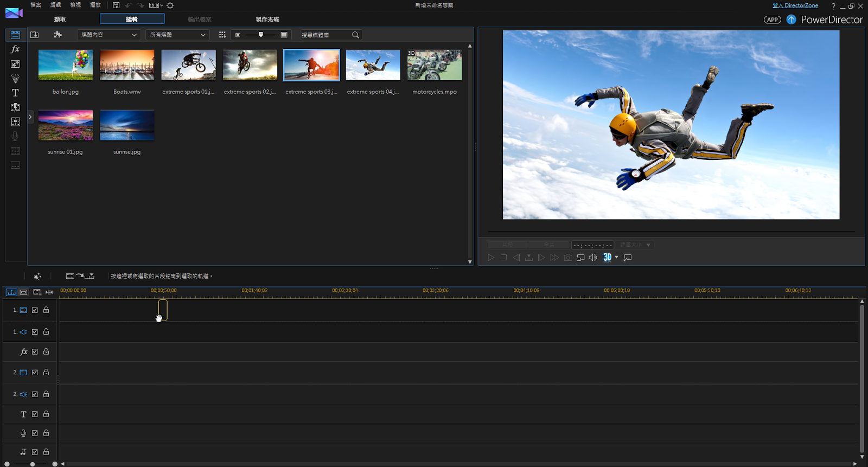Lock video track 1 with the padlock
This screenshot has width=868, height=467.
46,310
